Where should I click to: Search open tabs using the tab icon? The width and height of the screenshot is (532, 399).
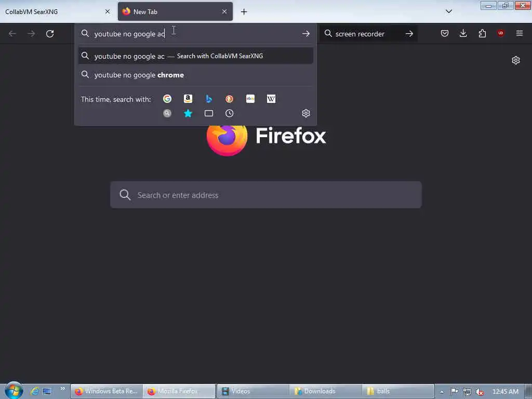[x=209, y=113]
